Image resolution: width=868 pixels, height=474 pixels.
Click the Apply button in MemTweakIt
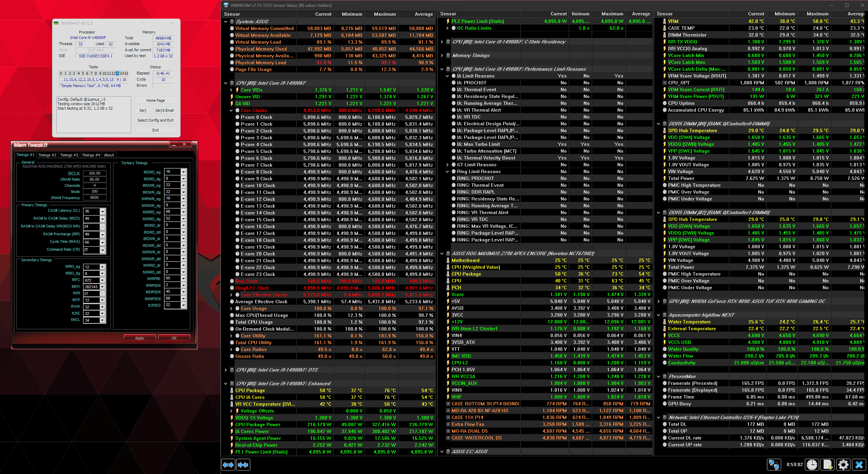140,338
